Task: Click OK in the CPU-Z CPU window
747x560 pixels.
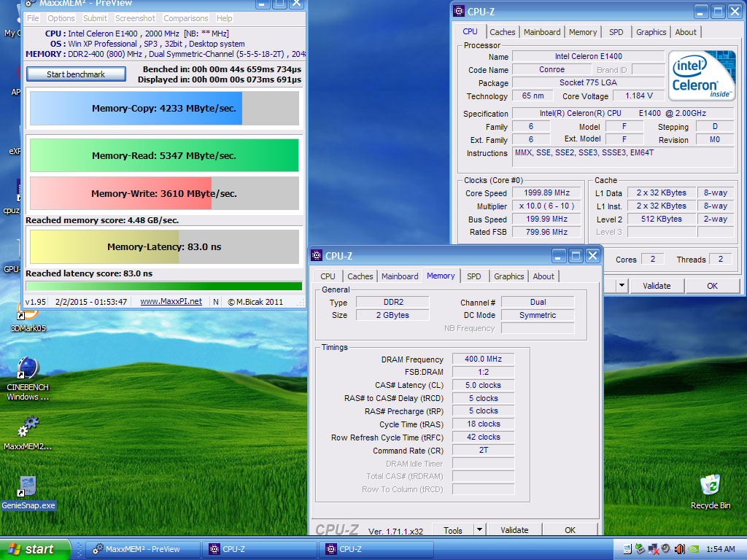Action: [712, 286]
